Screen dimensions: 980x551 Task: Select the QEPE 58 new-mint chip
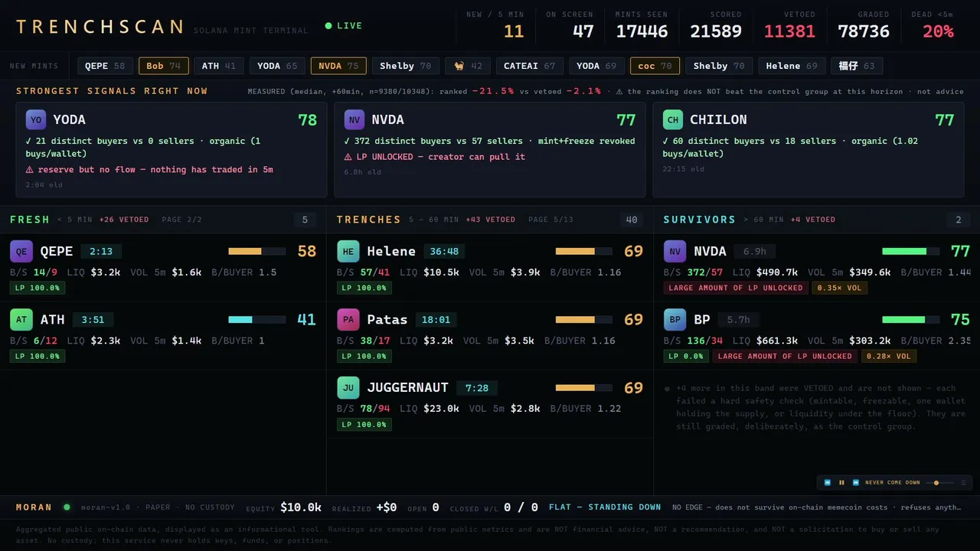105,66
